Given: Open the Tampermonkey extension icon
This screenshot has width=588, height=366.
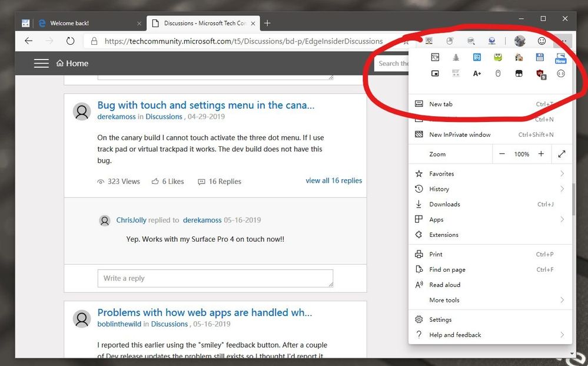Looking at the screenshot, I should 519,74.
